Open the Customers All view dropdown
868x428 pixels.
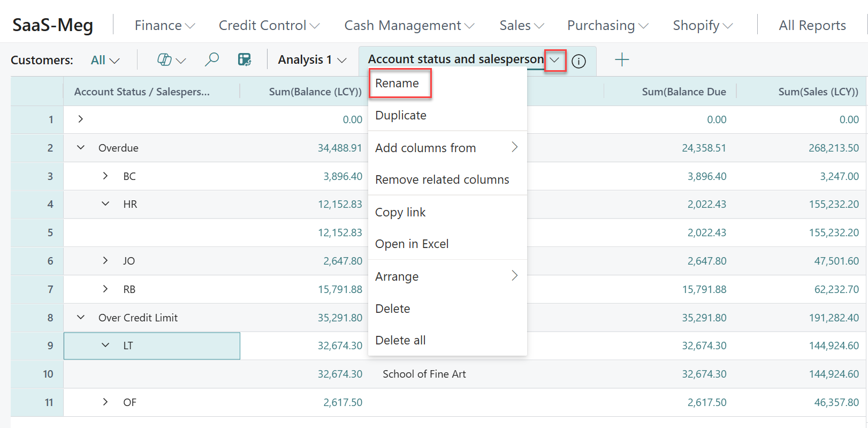[x=105, y=60]
